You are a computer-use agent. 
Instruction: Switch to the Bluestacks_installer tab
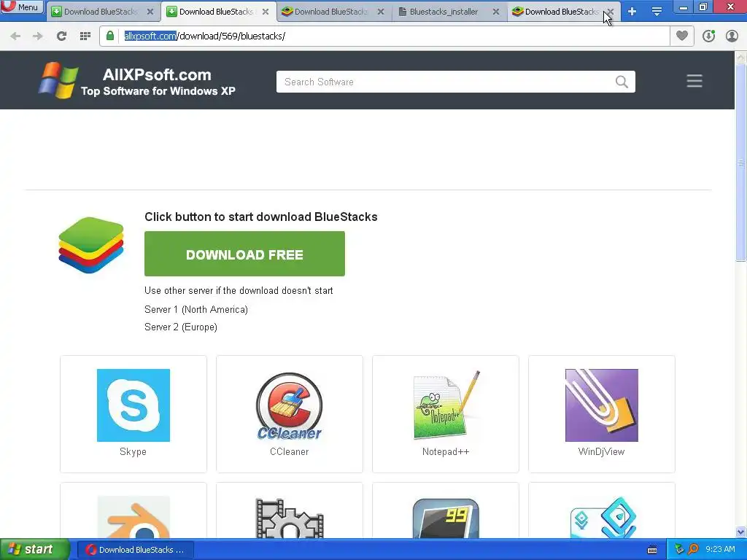coord(444,12)
